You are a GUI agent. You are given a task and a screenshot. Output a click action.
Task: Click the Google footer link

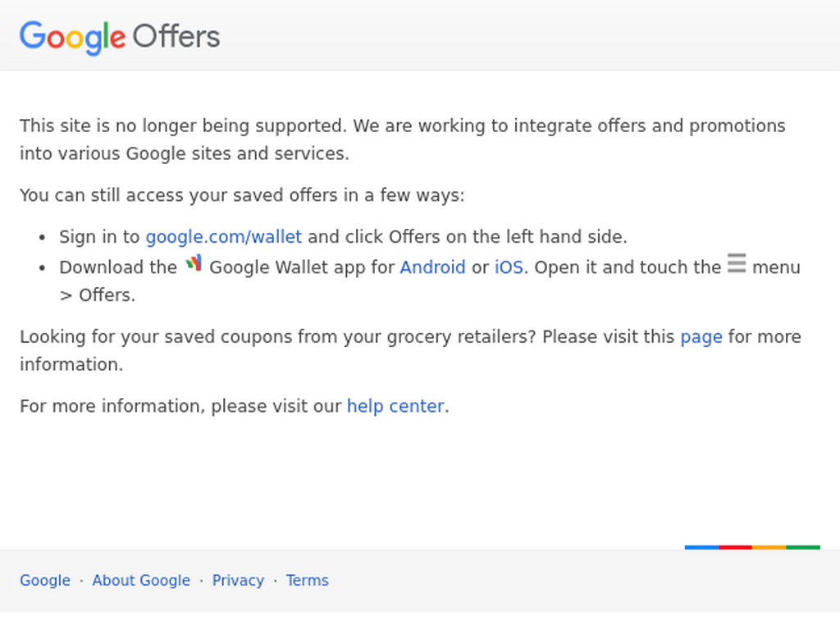(x=45, y=581)
